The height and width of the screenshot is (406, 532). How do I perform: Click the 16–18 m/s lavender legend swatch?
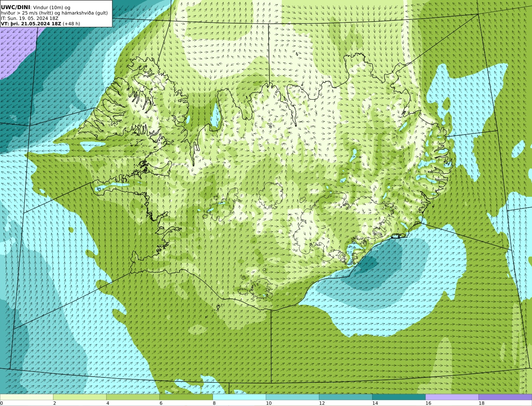[x=452, y=397]
